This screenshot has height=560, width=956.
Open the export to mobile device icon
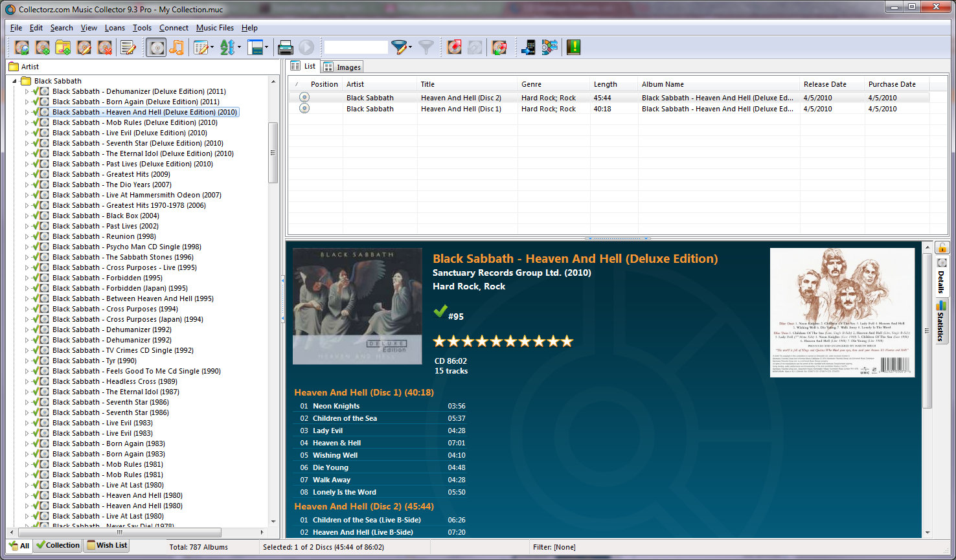coord(528,47)
